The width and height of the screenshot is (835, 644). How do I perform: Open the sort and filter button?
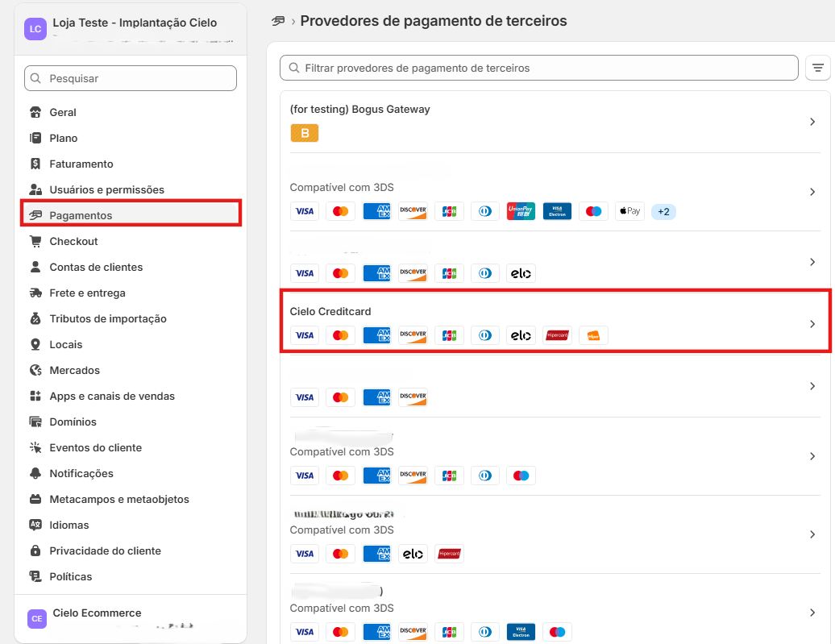coord(818,68)
